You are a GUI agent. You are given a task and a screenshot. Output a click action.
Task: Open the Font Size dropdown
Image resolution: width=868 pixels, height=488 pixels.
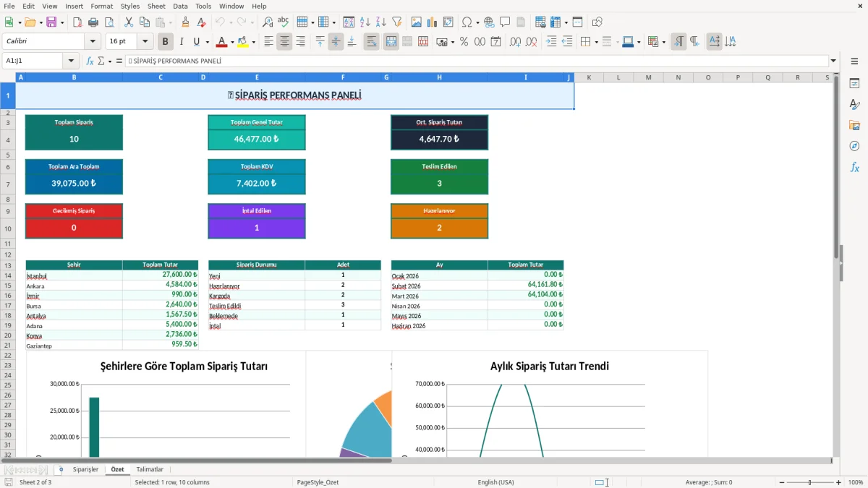click(x=145, y=42)
